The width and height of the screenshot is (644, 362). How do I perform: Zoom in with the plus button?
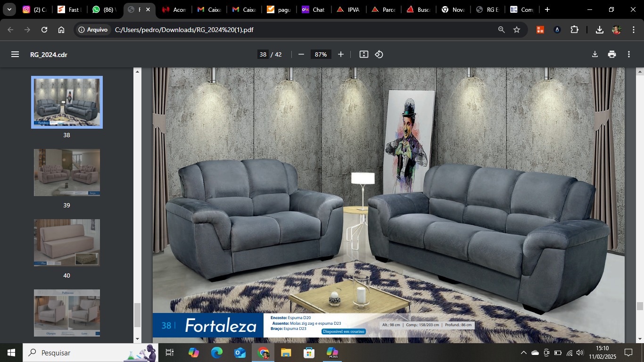click(x=341, y=54)
